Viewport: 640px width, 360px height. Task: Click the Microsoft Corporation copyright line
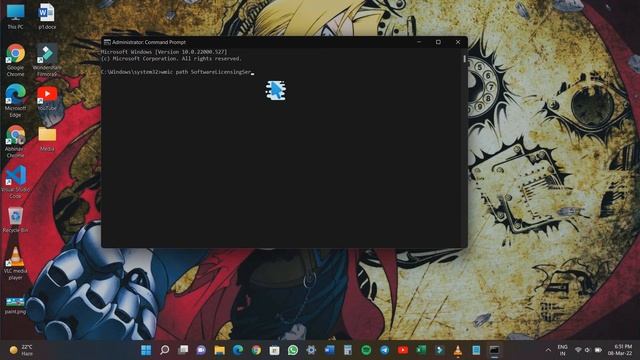click(171, 59)
